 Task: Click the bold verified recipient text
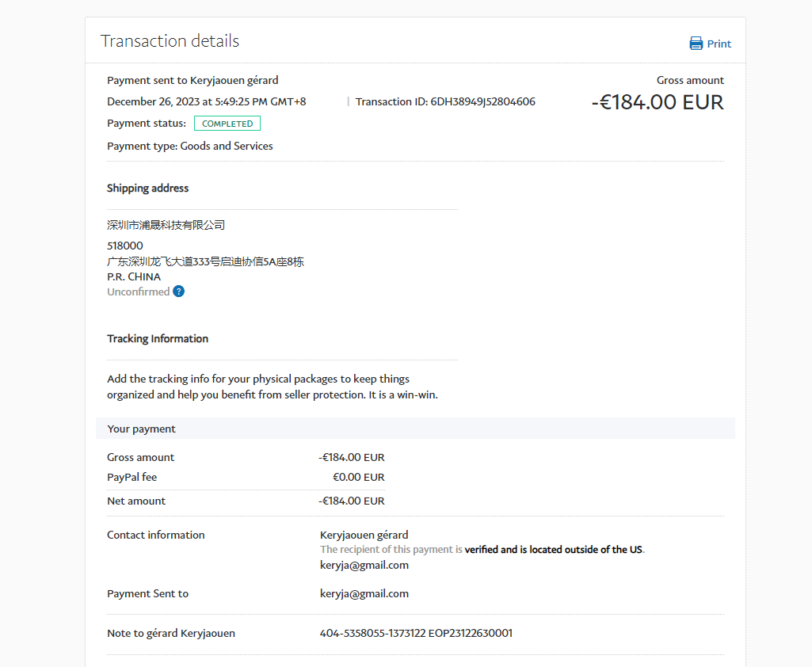click(x=554, y=550)
